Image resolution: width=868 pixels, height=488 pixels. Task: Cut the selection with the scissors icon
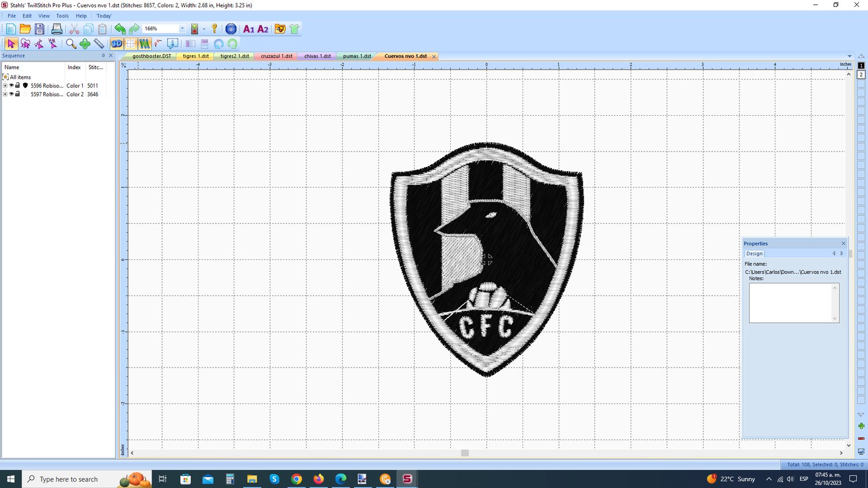(x=74, y=29)
